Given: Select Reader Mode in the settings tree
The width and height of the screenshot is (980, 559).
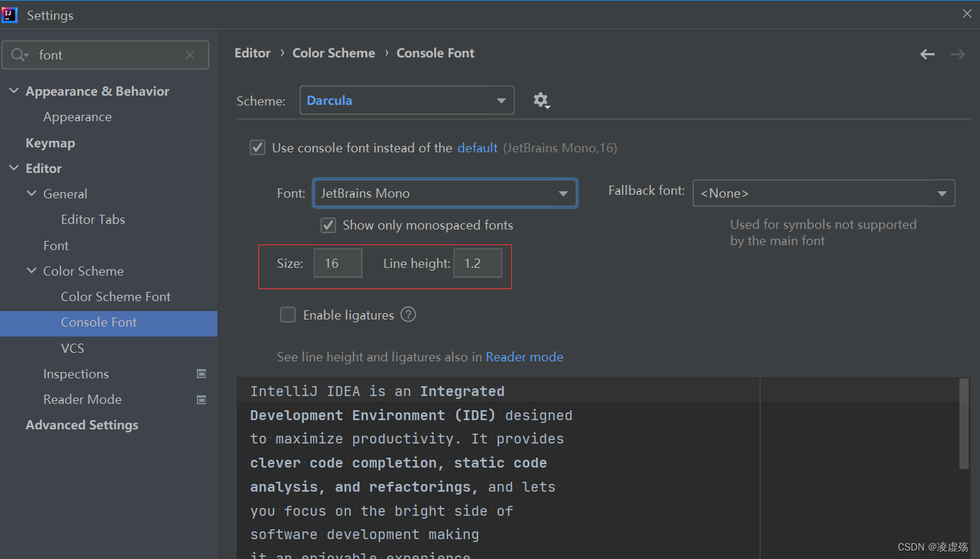Looking at the screenshot, I should pyautogui.click(x=82, y=400).
